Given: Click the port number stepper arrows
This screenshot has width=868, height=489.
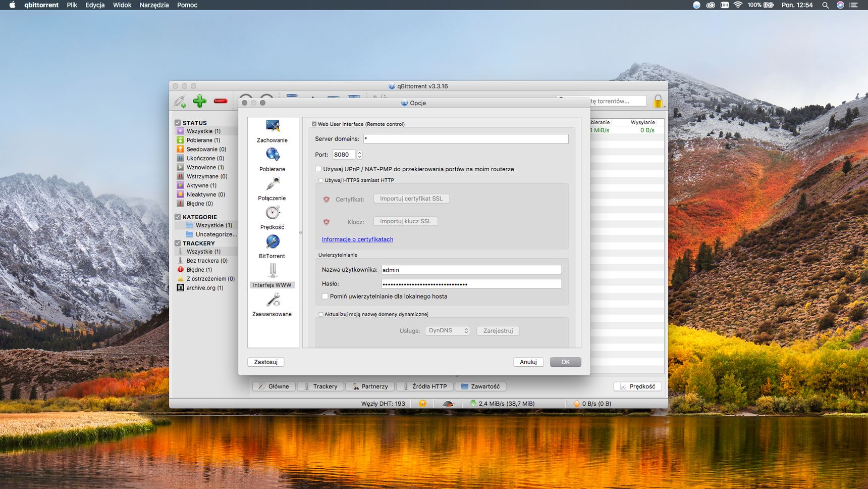Looking at the screenshot, I should point(359,155).
